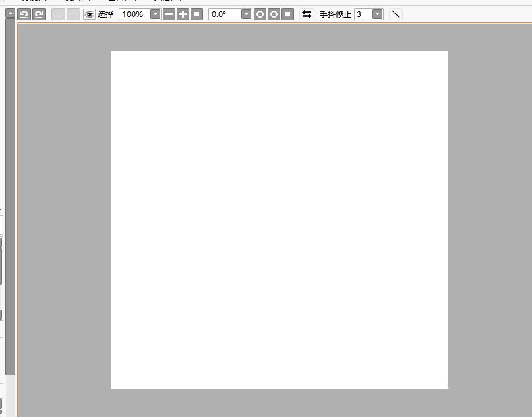Click the 手抖修正 stabilizer value field
532x417 pixels.
pyautogui.click(x=363, y=14)
